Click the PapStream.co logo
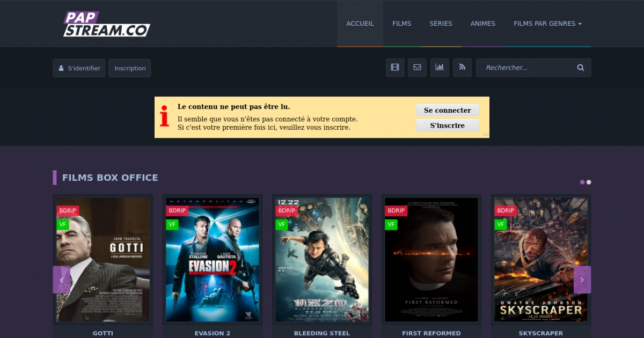Viewport: 644px width, 338px height. pyautogui.click(x=107, y=24)
